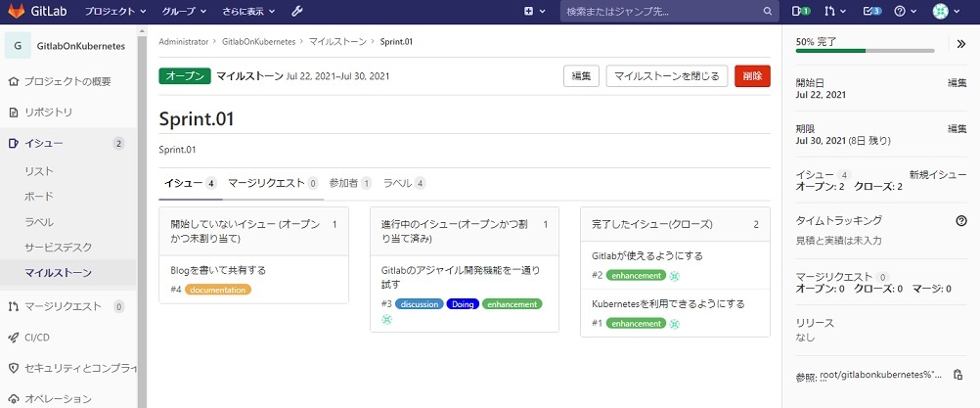Click マイルストーンを閉じる button

pos(667,76)
